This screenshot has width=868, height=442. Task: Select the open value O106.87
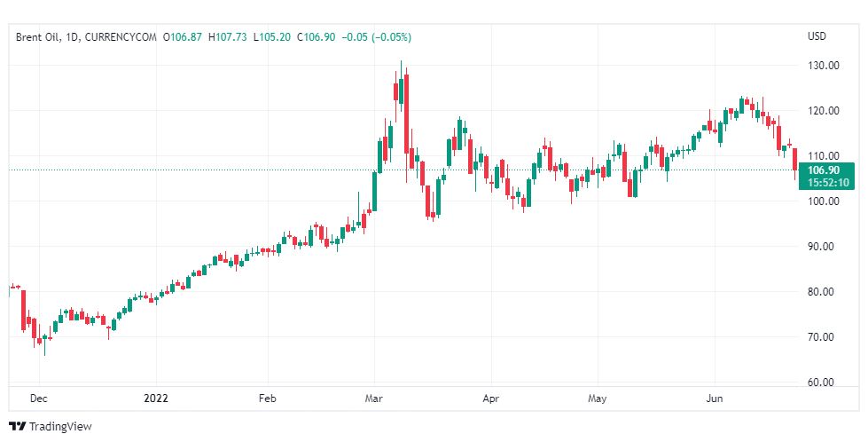point(182,37)
